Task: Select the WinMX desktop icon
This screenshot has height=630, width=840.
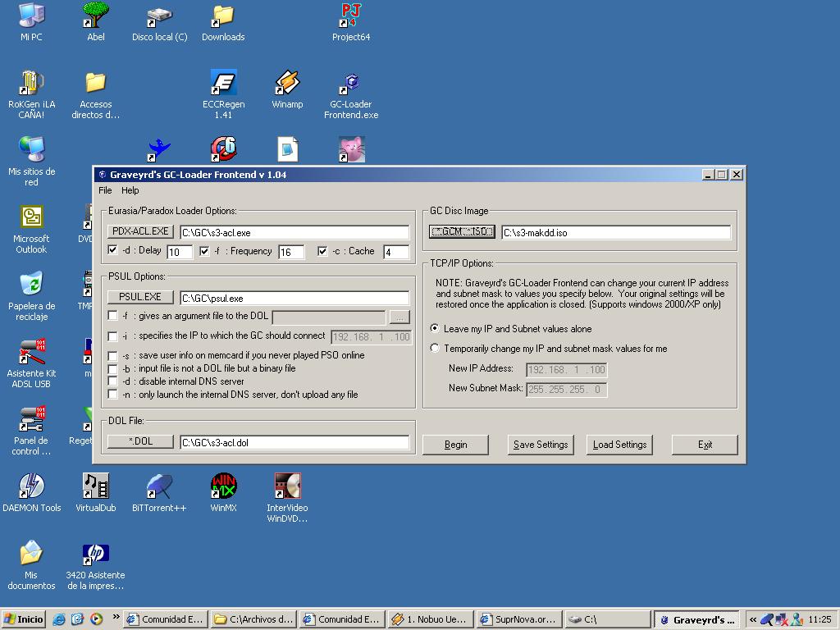Action: tap(223, 487)
